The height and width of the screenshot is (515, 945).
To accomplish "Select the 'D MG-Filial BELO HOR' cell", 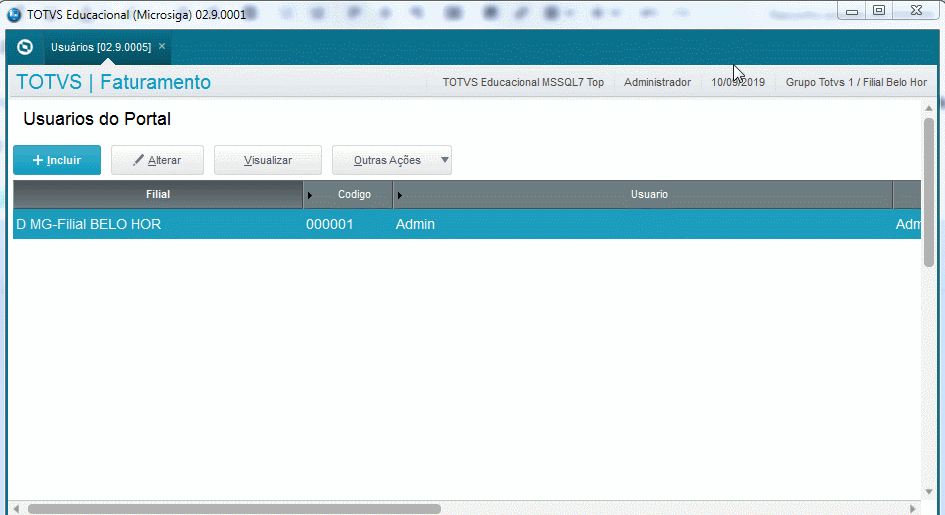I will point(158,224).
